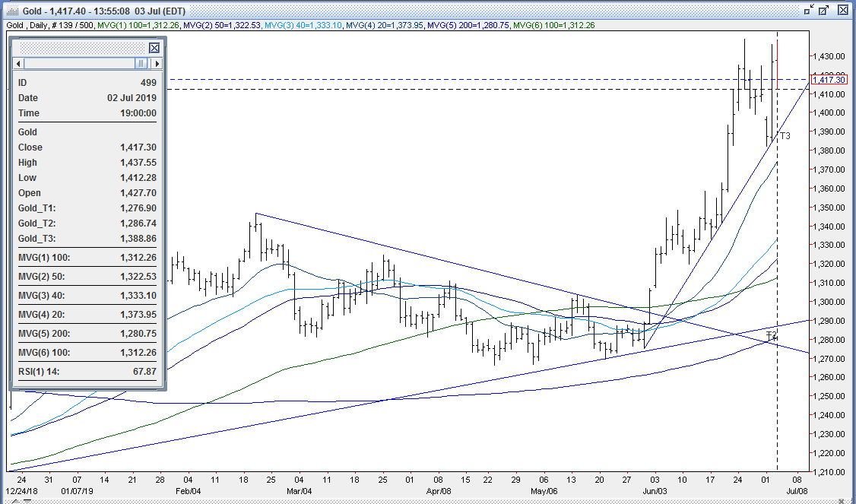Click the red 1,417.30 price marker on axis

(830, 80)
